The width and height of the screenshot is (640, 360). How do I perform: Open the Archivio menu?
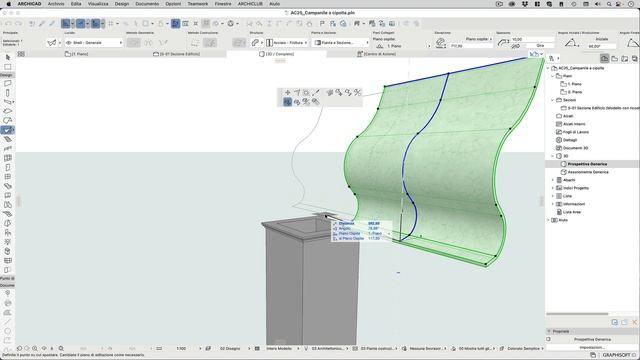[x=56, y=4]
